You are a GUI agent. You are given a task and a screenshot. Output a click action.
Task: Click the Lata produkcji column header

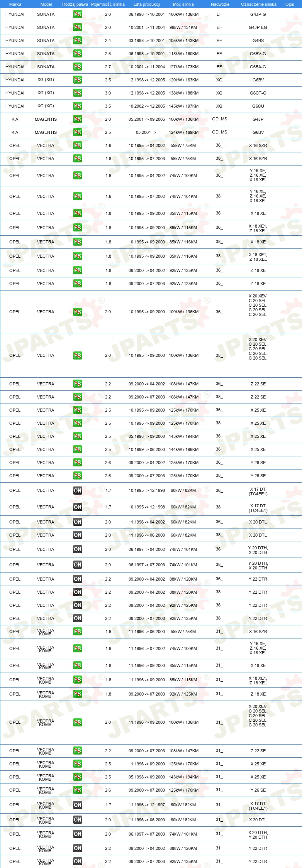click(147, 4)
